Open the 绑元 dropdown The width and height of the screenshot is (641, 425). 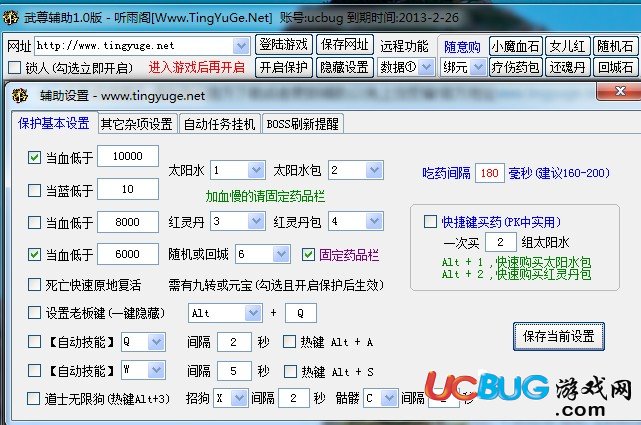click(477, 67)
